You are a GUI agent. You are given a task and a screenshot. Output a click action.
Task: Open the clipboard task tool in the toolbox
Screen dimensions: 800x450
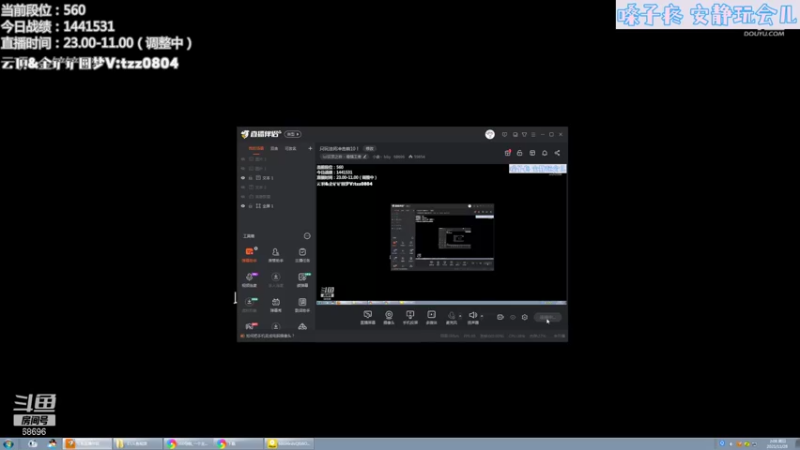[302, 254]
